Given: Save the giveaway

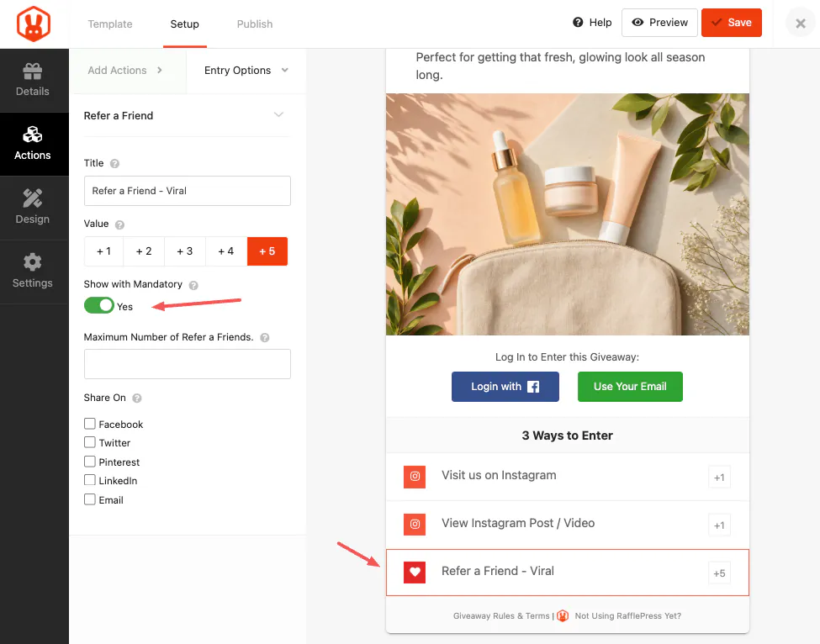Looking at the screenshot, I should click(x=731, y=23).
